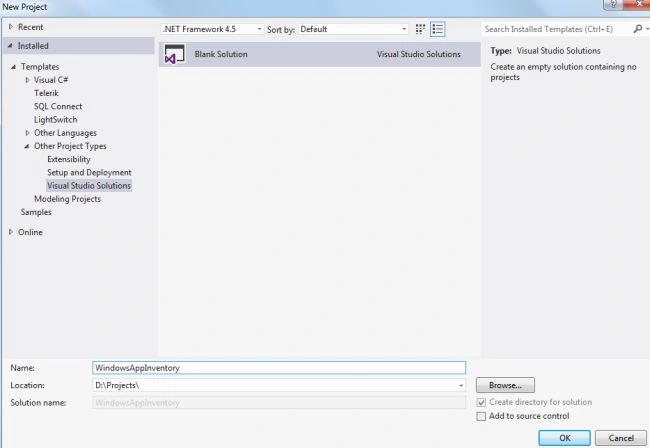Collapse the Other Project Types node

[27, 146]
